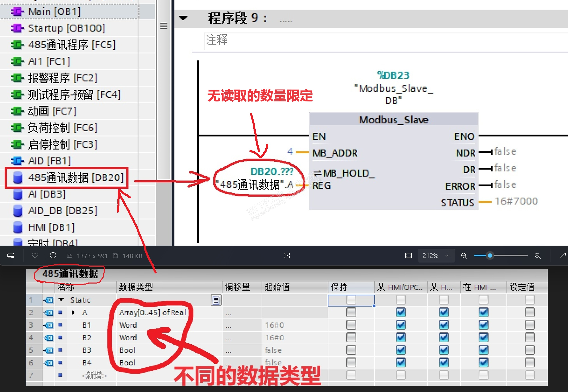Open Main [OB1] in the project tree

pyautogui.click(x=54, y=12)
